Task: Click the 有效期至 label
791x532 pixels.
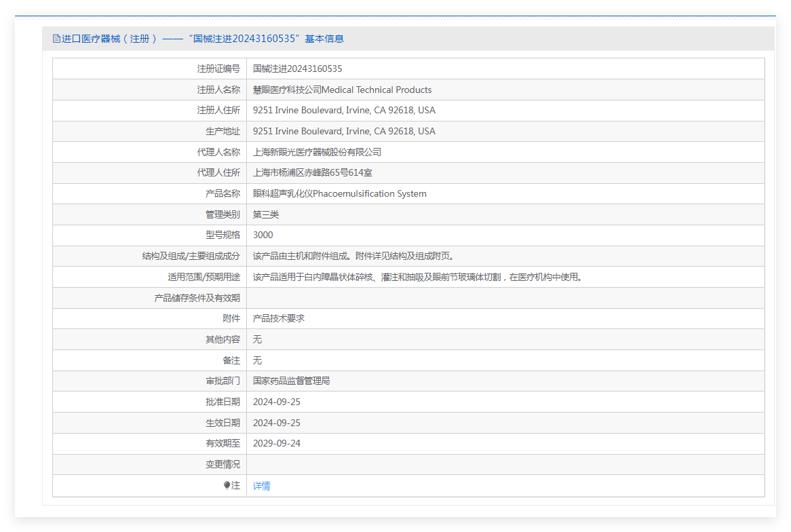Action: click(x=223, y=443)
